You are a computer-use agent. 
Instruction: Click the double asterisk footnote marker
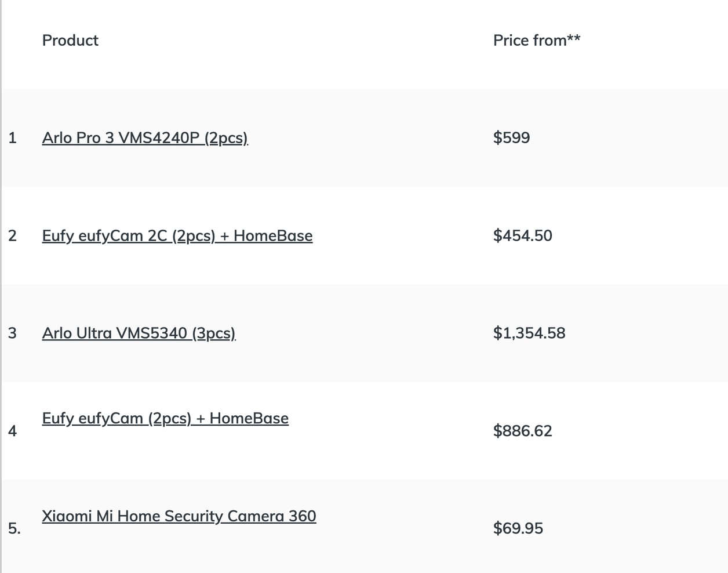click(x=574, y=38)
